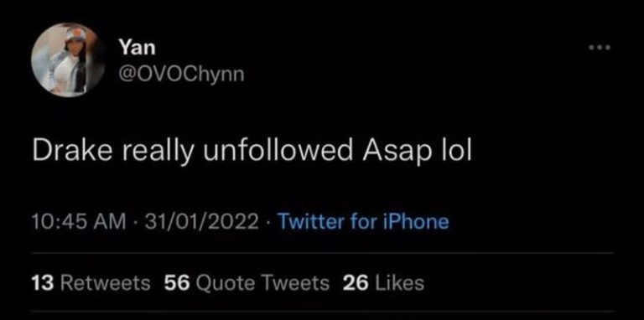Select the 31/01/2022 date text
Screen dimensions: 644x320
pyautogui.click(x=201, y=222)
